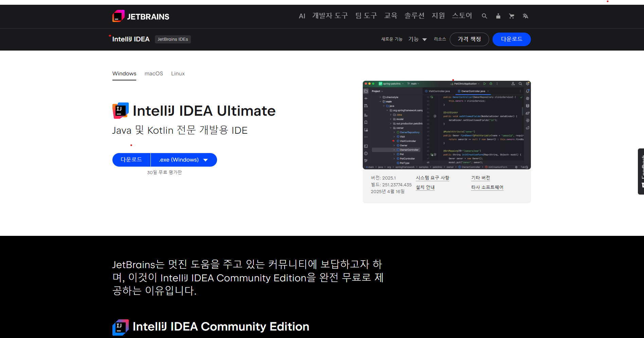Click the 빌드: 251.23774.435 text
The image size is (644, 338).
391,185
